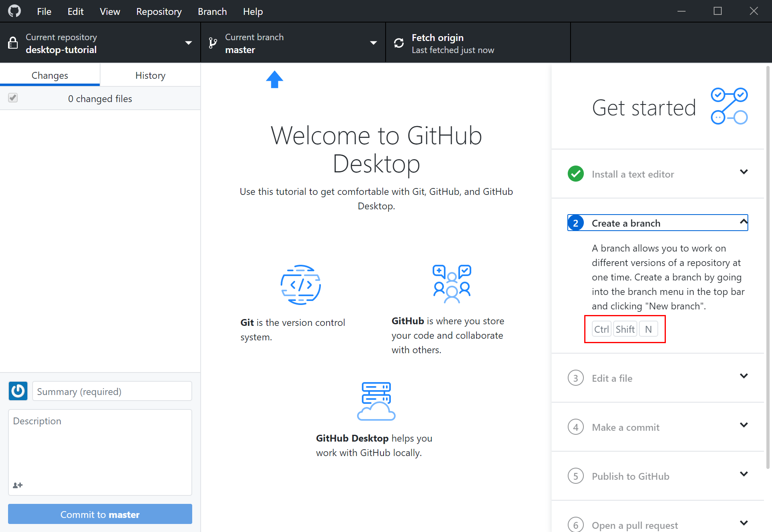Click the green checkmark on Install a text editor
The image size is (772, 532).
576,174
